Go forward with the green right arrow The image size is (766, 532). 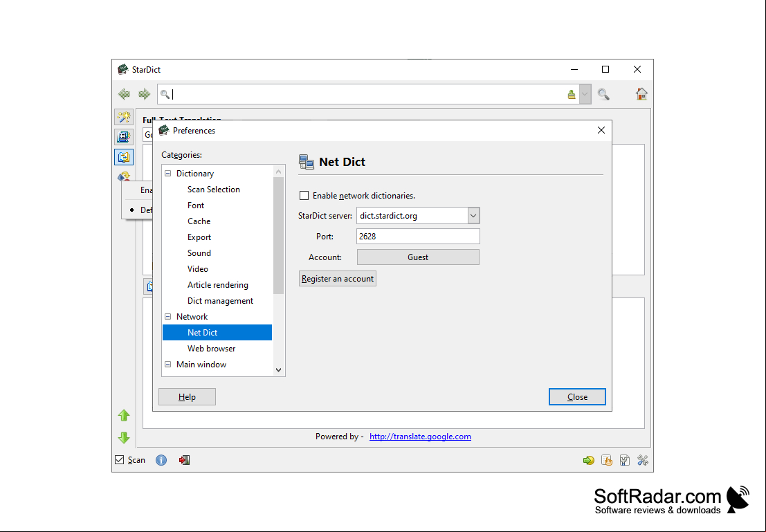144,94
